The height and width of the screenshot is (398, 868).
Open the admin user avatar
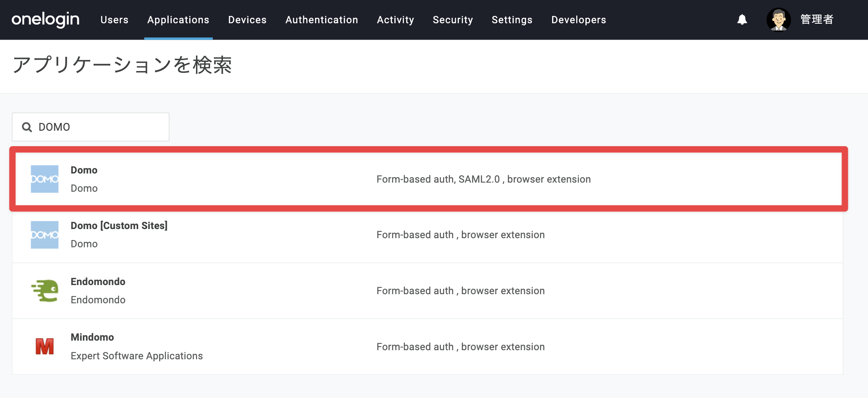pos(779,20)
